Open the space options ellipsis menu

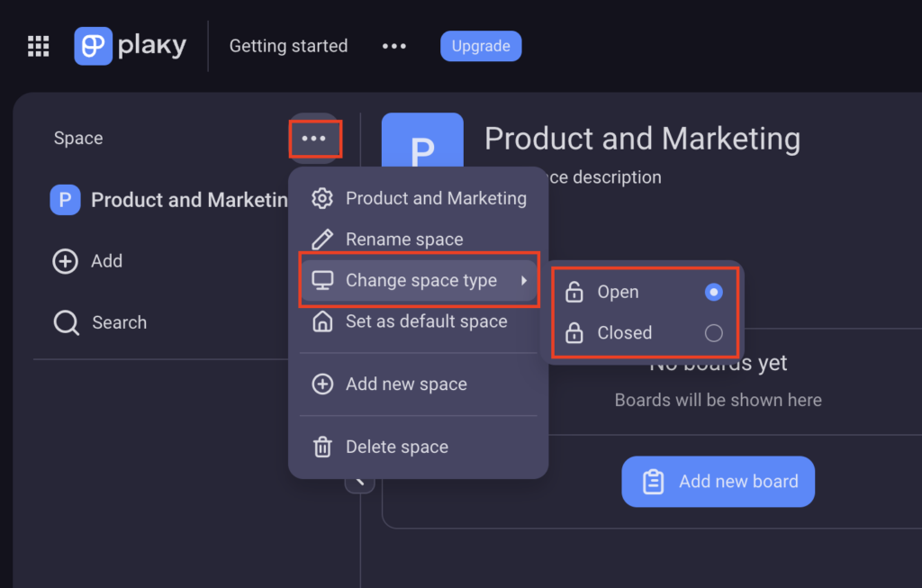(x=315, y=138)
